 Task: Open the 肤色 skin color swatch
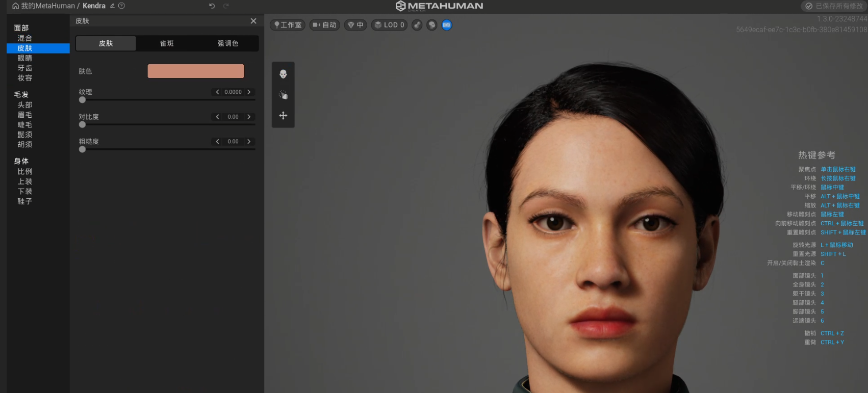tap(196, 71)
